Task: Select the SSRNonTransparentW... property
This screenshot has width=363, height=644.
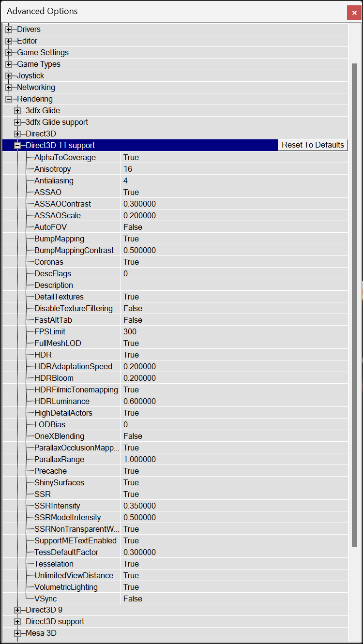Action: (x=76, y=529)
